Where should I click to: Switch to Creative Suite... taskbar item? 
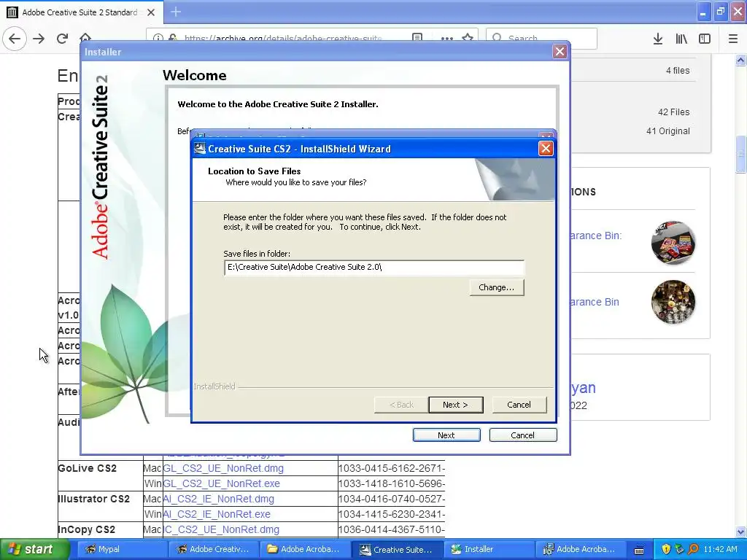coord(396,549)
